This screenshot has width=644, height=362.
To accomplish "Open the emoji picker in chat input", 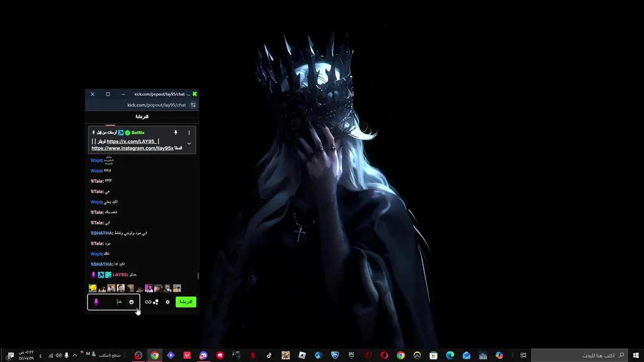I will (131, 302).
